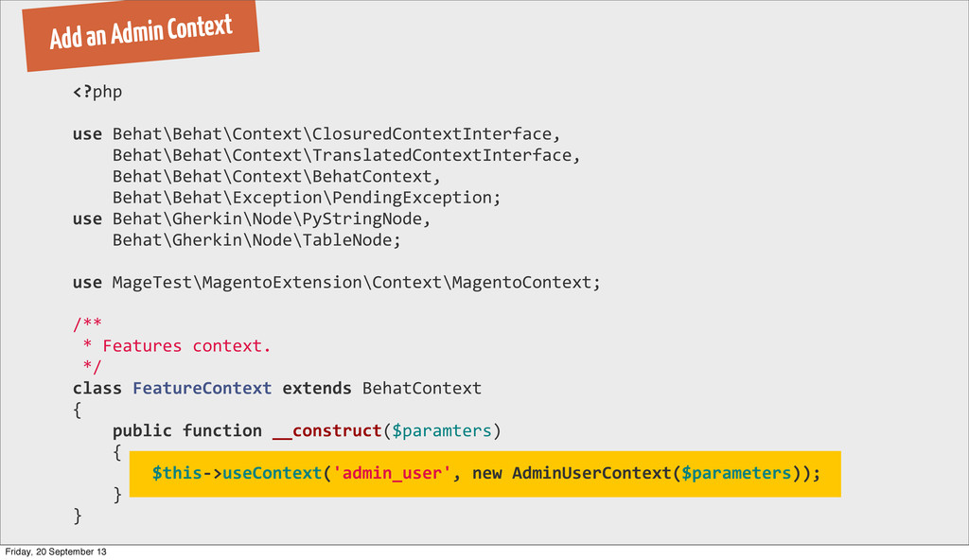Select the PyStringNode use statement
This screenshot has height=560, width=969.
pos(252,219)
